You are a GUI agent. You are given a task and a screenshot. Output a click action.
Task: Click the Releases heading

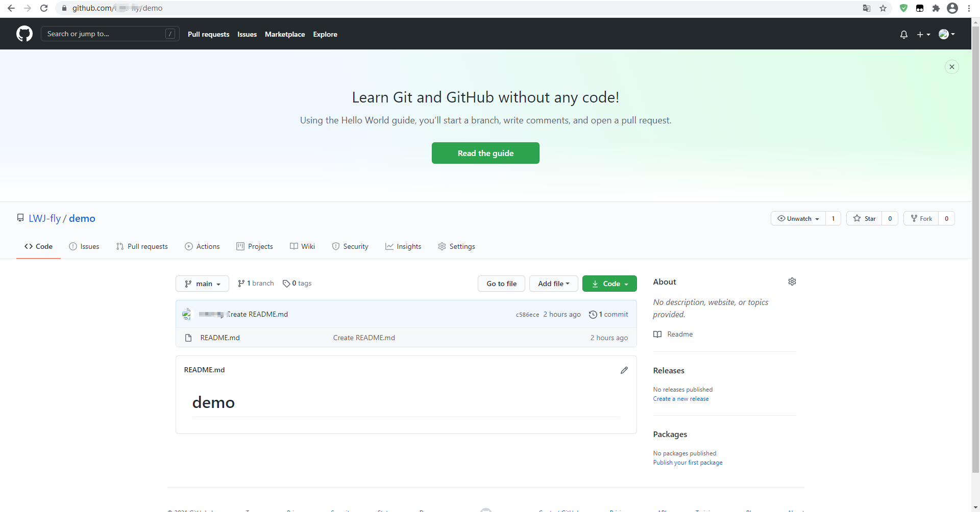(669, 371)
